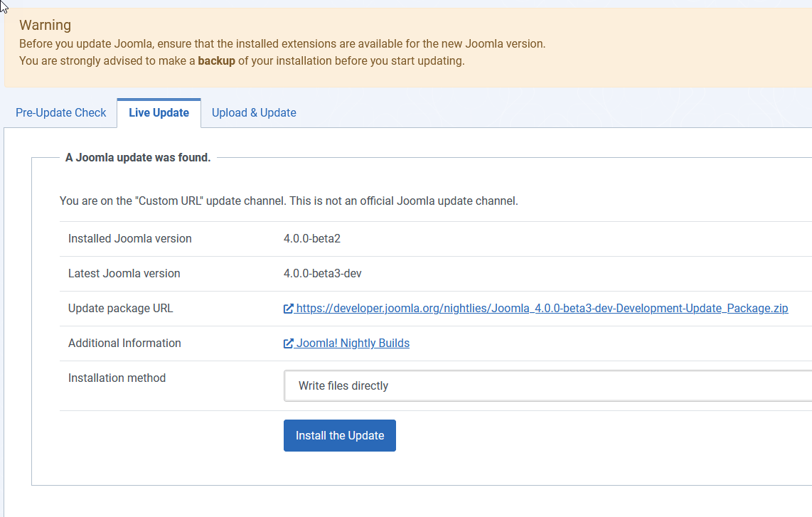Open the update package zip URL link
The height and width of the screenshot is (517, 812).
(542, 308)
